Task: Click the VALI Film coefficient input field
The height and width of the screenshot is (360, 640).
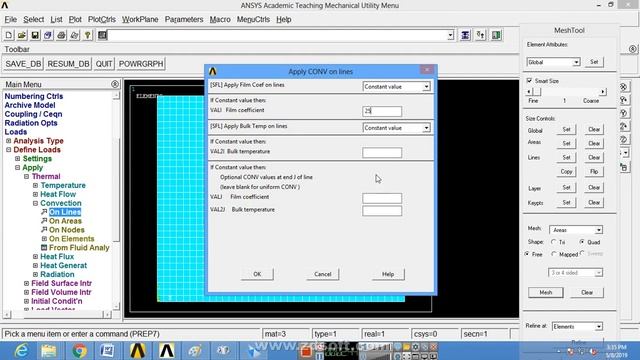Action: 382,111
